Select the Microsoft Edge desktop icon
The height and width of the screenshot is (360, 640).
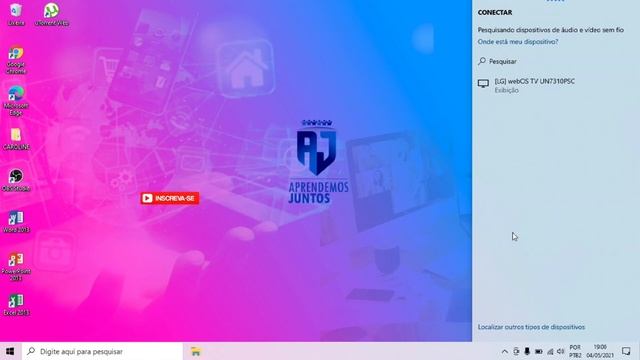click(16, 101)
